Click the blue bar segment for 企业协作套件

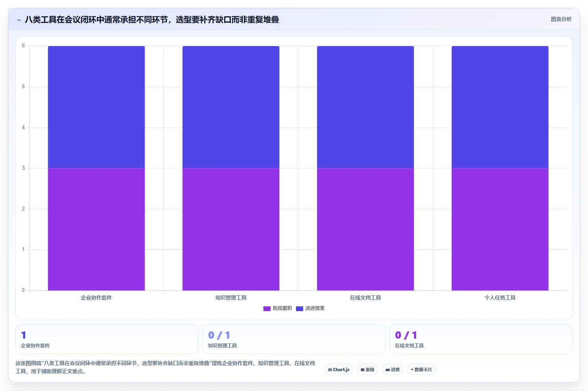coord(96,107)
